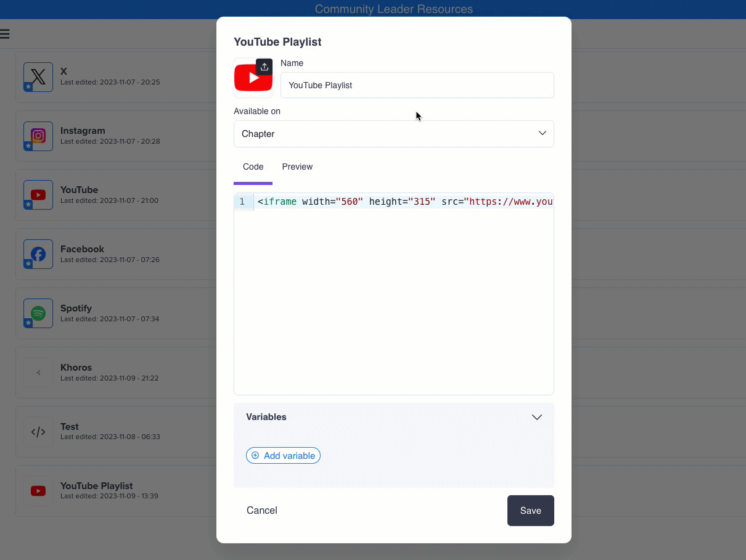Switch to the Preview tab
The image size is (746, 560).
(297, 167)
